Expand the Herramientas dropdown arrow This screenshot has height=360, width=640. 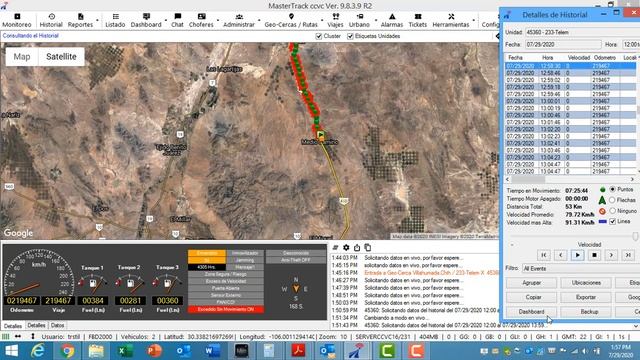pos(473,20)
